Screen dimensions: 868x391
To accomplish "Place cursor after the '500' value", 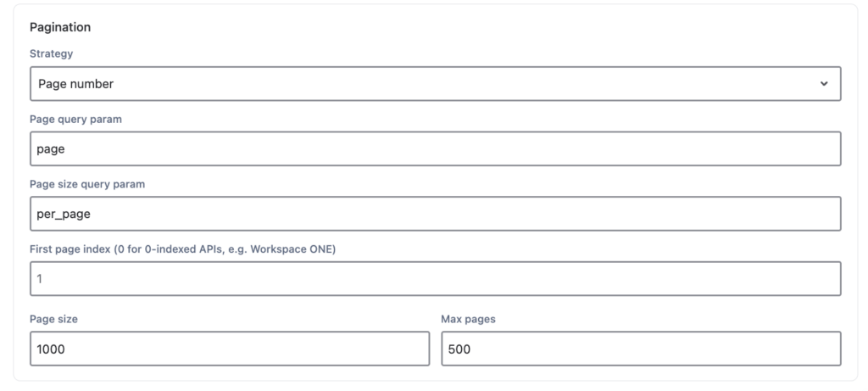I will (x=471, y=349).
